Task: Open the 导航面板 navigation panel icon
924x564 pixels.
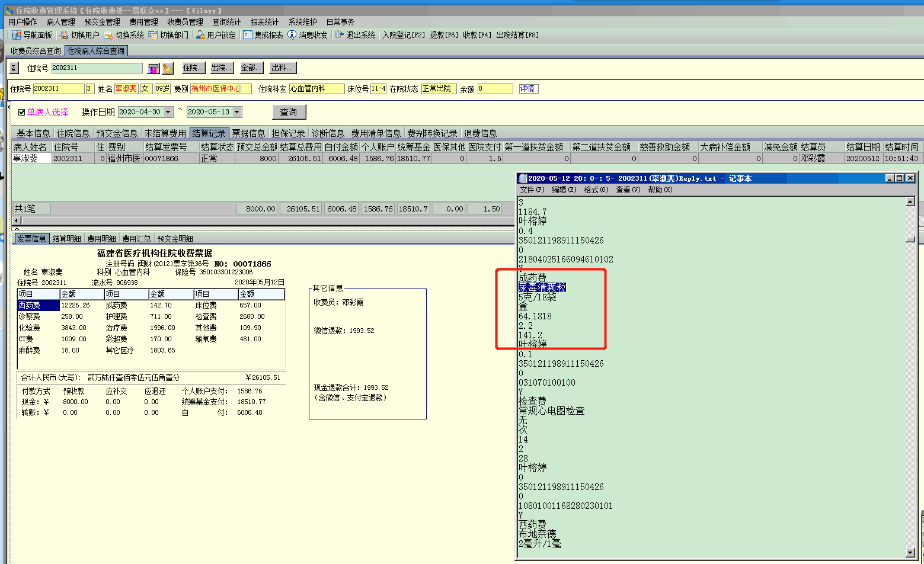Action: tap(17, 35)
